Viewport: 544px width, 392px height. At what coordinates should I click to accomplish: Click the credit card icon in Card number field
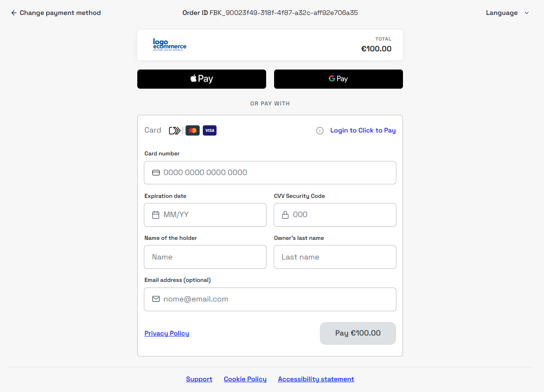[156, 173]
